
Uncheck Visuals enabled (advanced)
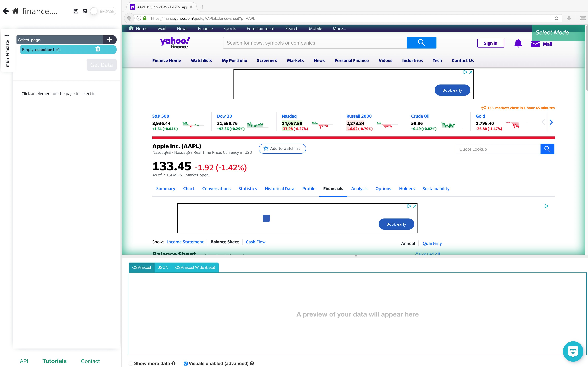click(x=186, y=363)
